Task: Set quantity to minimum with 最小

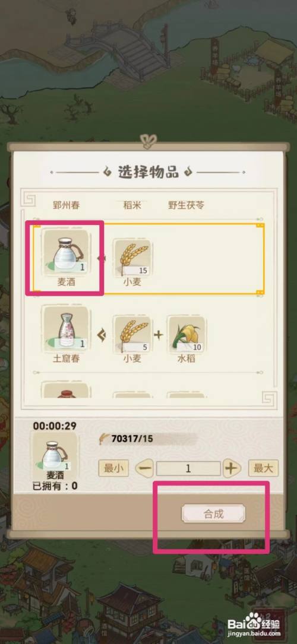Action: [113, 468]
